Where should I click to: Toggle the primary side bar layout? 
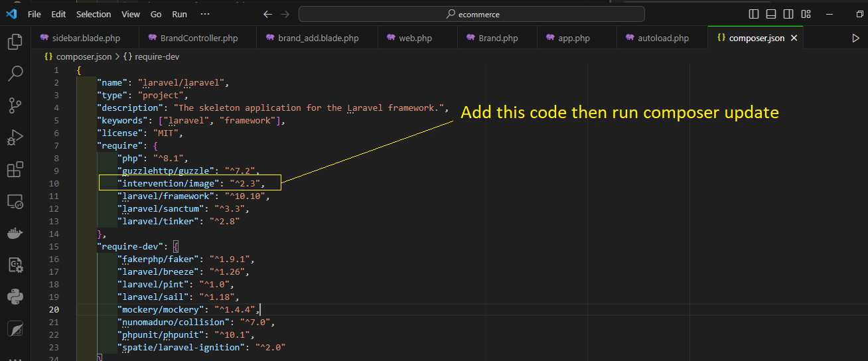(754, 14)
